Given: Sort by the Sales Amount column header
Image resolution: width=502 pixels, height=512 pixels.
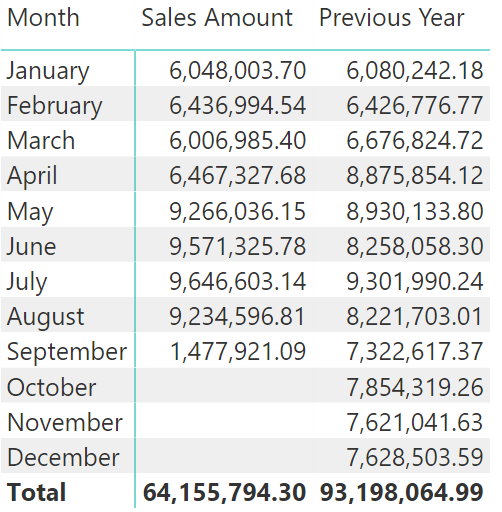Looking at the screenshot, I should point(217,18).
